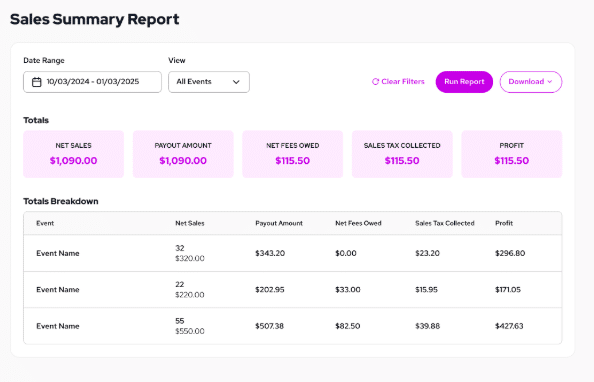Open the Download dropdown button

click(x=531, y=82)
